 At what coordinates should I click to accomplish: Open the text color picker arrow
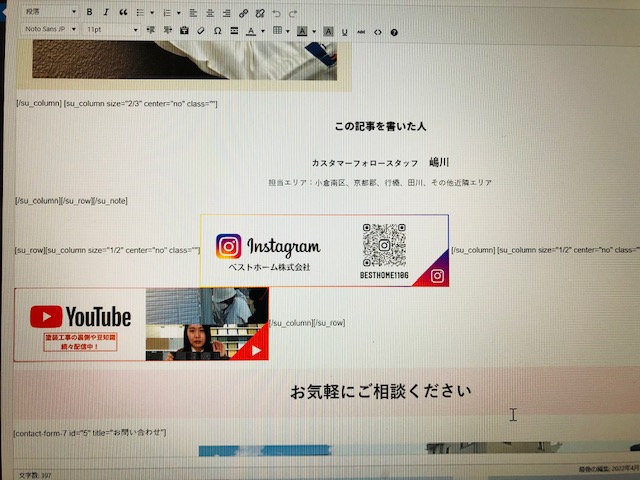coord(263,32)
